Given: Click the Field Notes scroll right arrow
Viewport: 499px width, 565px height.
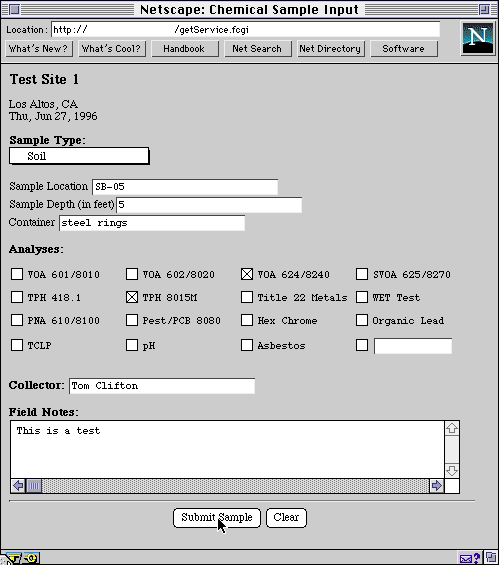Looking at the screenshot, I should pyautogui.click(x=437, y=486).
